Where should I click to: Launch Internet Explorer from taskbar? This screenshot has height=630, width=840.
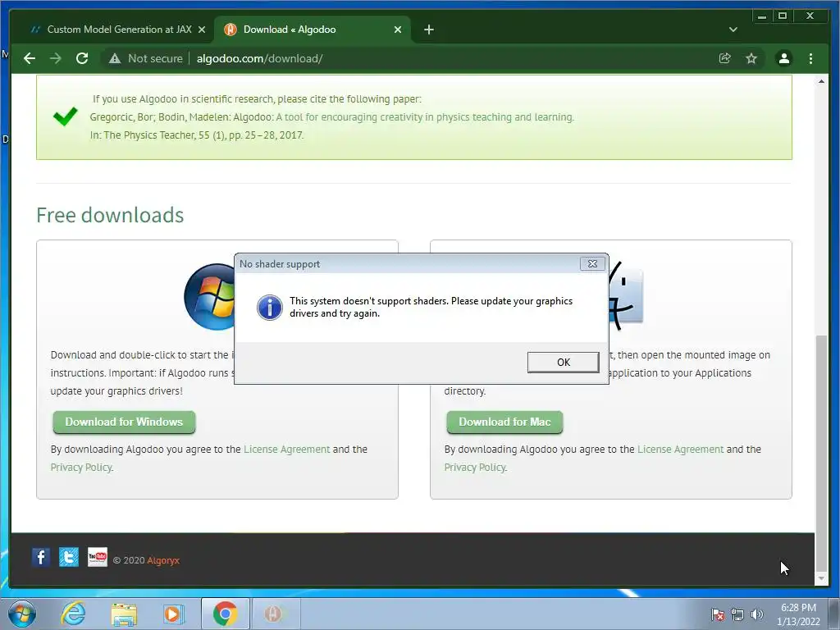[73, 614]
